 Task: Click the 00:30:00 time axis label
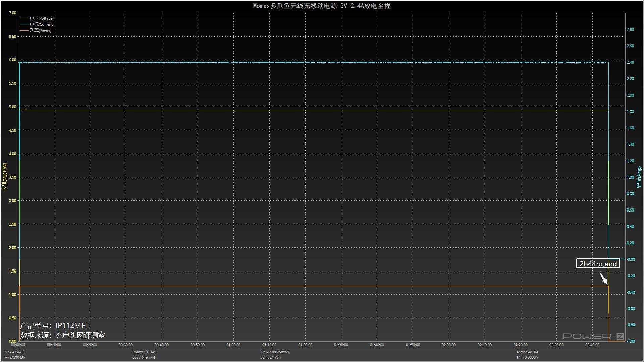tap(126, 345)
